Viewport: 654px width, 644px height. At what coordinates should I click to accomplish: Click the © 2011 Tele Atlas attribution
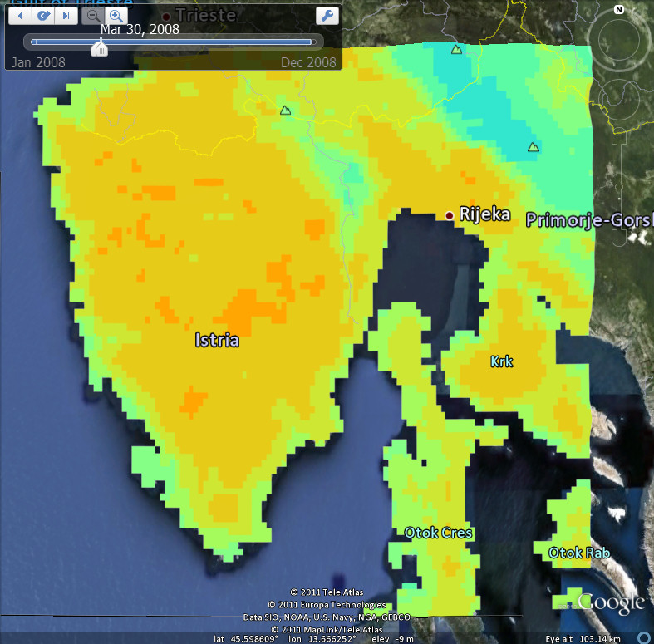point(327,592)
